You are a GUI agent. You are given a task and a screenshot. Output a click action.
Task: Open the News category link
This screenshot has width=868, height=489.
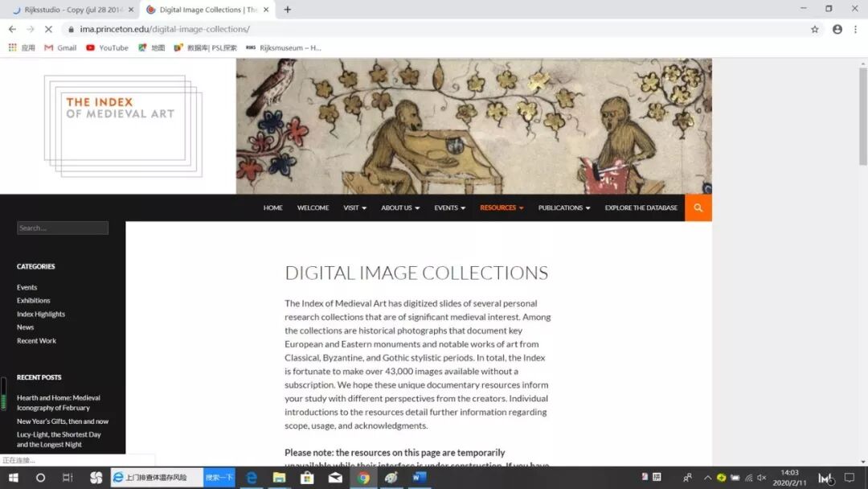[25, 327]
